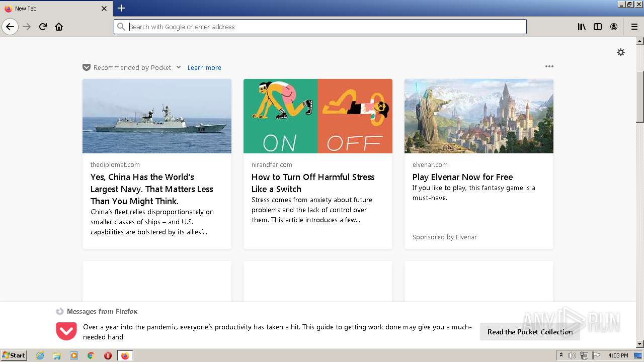
Task: Open the volume speaker tray icon
Action: (x=572, y=355)
